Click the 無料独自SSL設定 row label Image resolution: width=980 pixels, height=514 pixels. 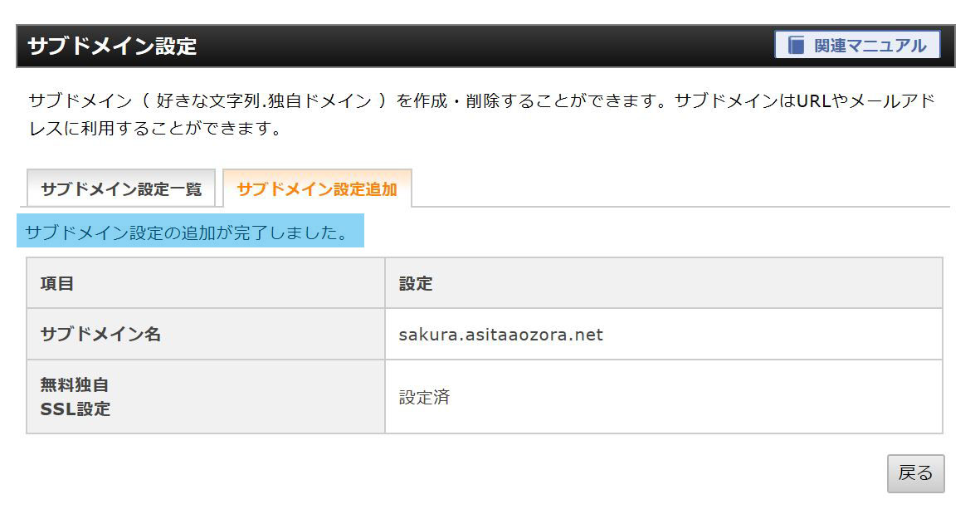click(x=75, y=396)
